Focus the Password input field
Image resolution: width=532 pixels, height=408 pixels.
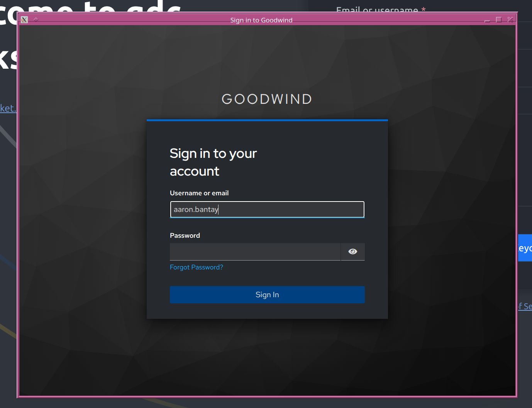coord(255,252)
